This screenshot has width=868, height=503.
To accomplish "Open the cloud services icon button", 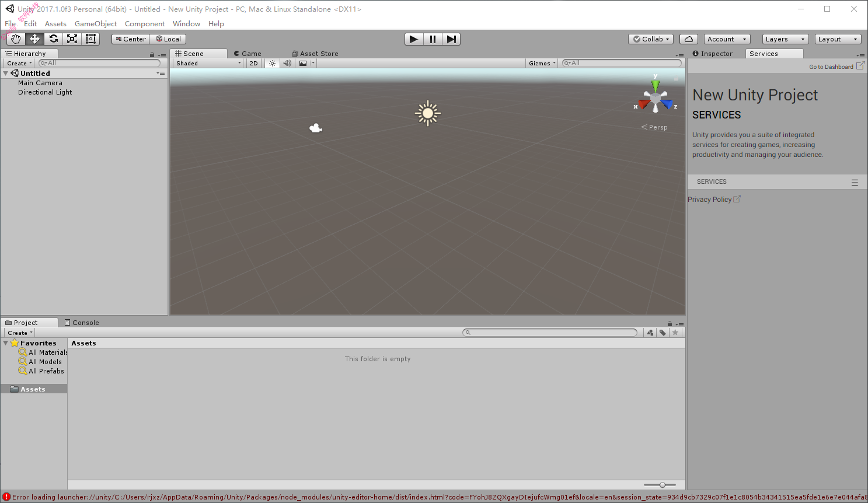I will tap(689, 39).
